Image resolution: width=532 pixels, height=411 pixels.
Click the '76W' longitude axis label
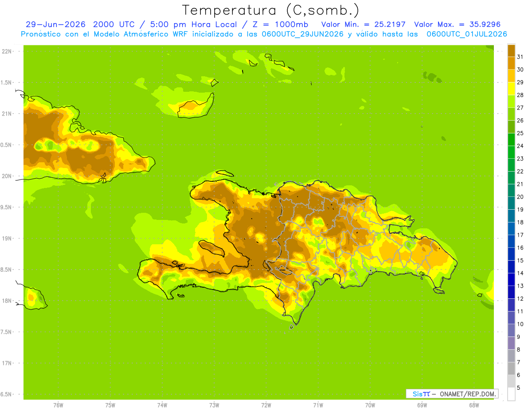(58, 405)
